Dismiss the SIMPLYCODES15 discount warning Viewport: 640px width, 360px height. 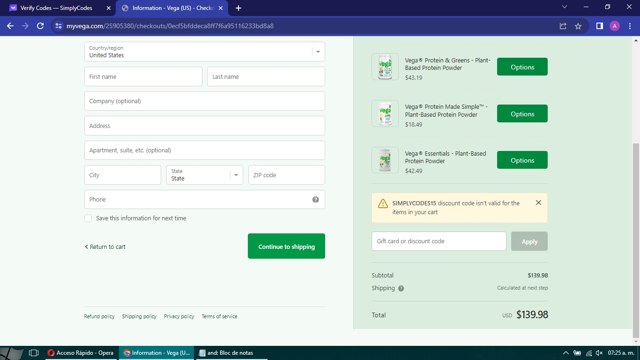[x=538, y=202]
